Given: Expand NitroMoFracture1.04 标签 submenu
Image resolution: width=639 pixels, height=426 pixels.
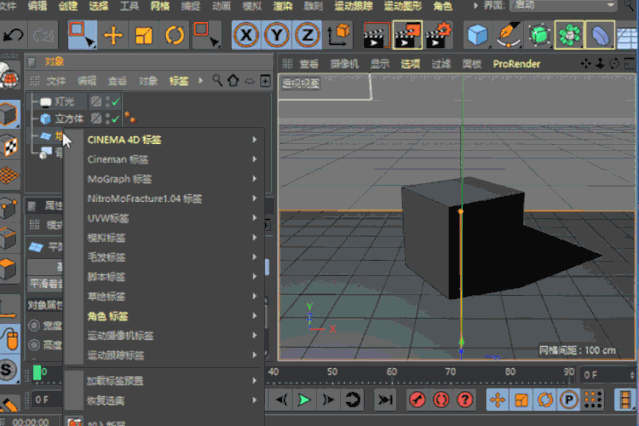Looking at the screenshot, I should 164,199.
